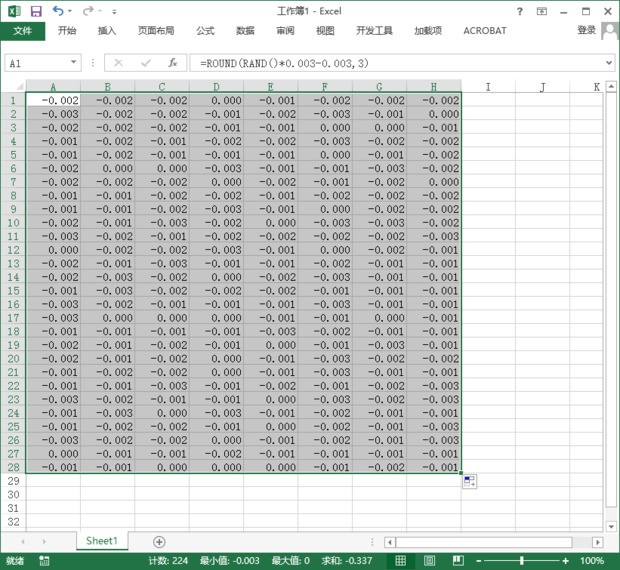
Task: Click the Excel application icon
Action: point(14,11)
